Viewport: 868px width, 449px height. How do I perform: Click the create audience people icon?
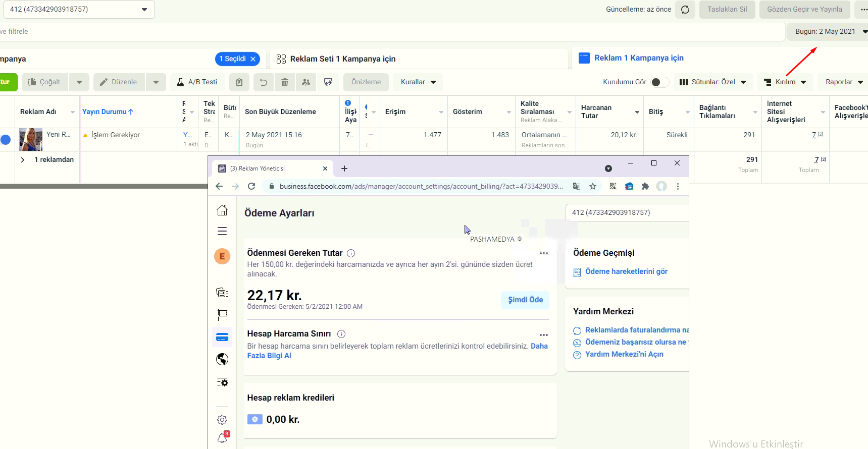coord(306,82)
